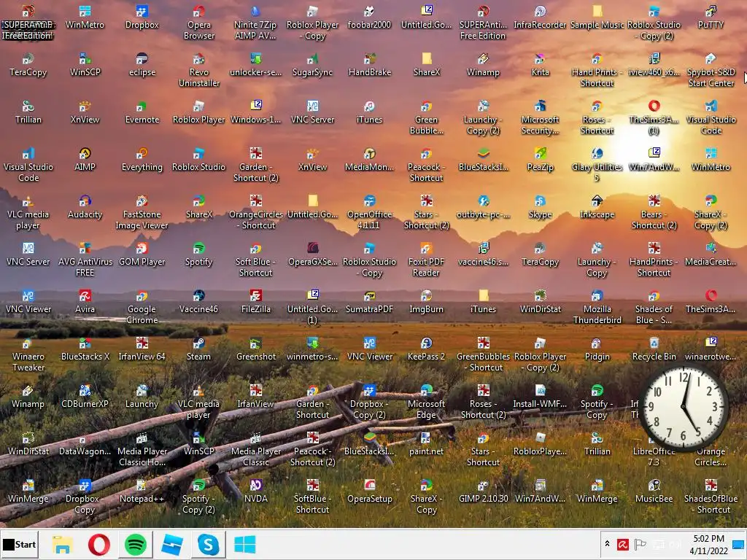
Task: Select the FastStone Image Viewer icon
Action: (x=142, y=212)
